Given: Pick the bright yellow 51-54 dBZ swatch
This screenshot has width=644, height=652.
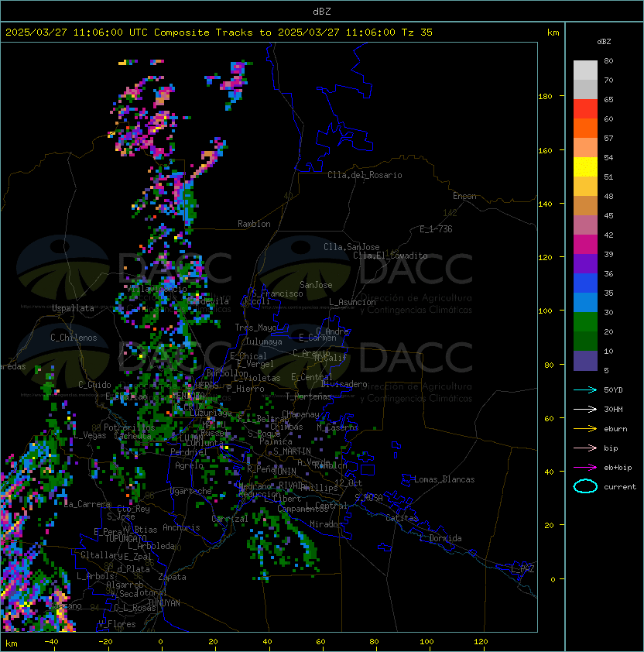Looking at the screenshot, I should pos(585,166).
